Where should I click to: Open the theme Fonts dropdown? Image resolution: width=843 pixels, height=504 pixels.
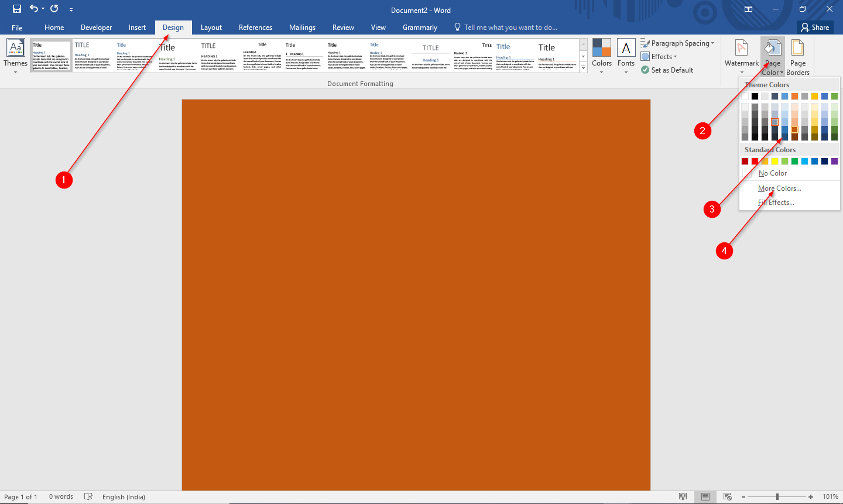pos(626,56)
